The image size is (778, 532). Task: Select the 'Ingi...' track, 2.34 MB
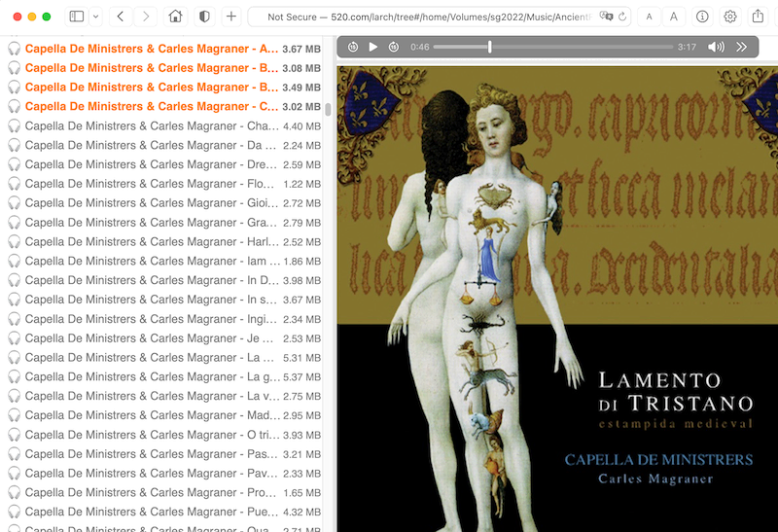[164, 319]
